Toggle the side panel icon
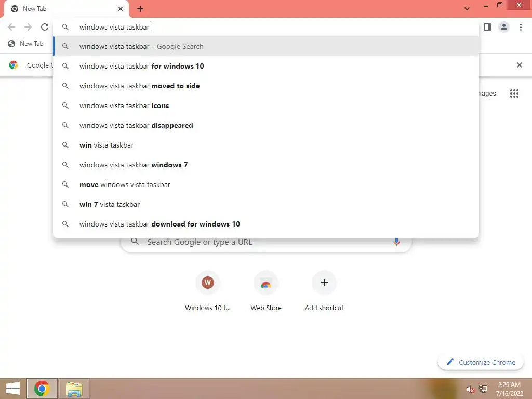Viewport: 532px width, 399px height. [x=487, y=27]
